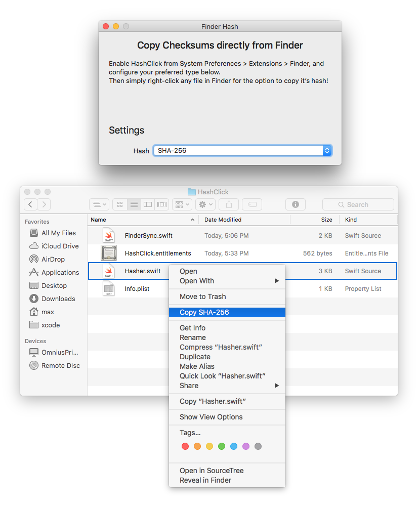Minimize the Finder Hash window
Image resolution: width=420 pixels, height=509 pixels.
116,26
